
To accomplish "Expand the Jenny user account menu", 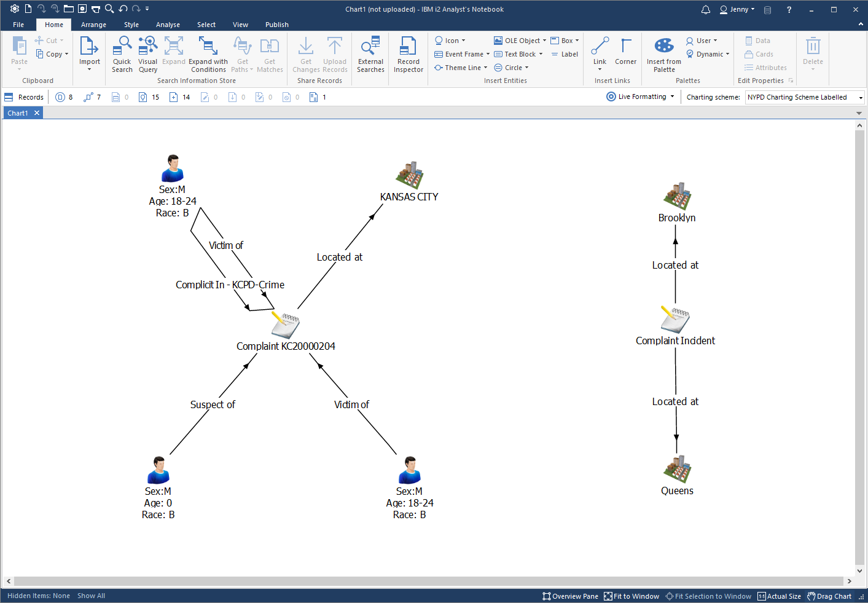I will (x=737, y=9).
